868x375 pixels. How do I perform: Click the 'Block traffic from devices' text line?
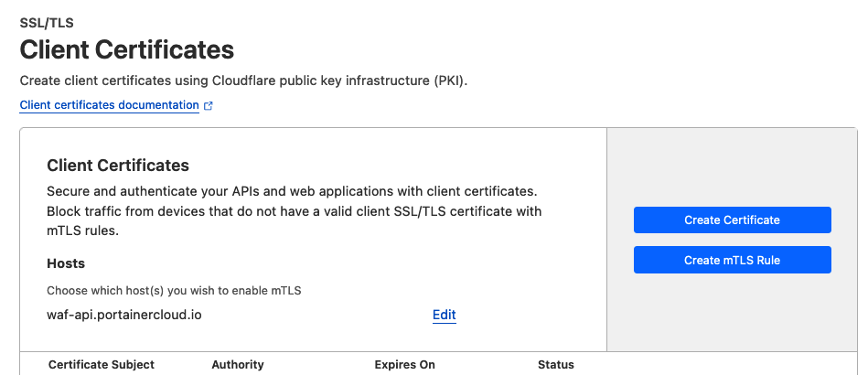coord(295,211)
